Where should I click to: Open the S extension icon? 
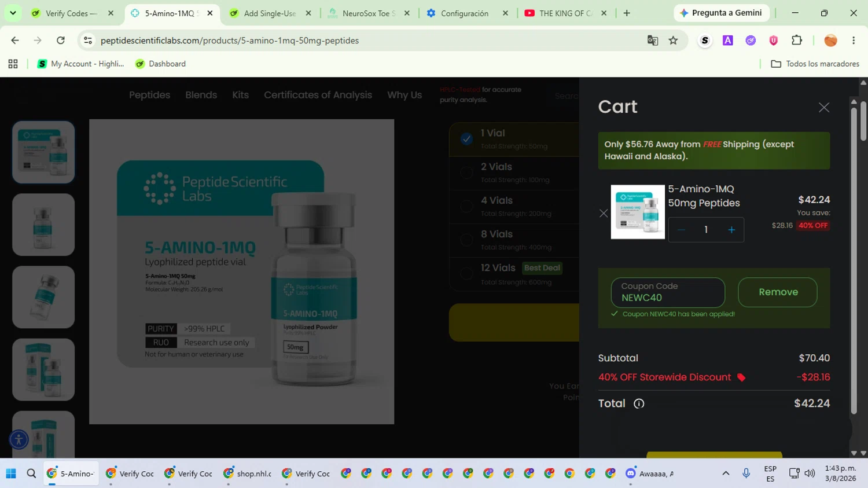coord(705,41)
